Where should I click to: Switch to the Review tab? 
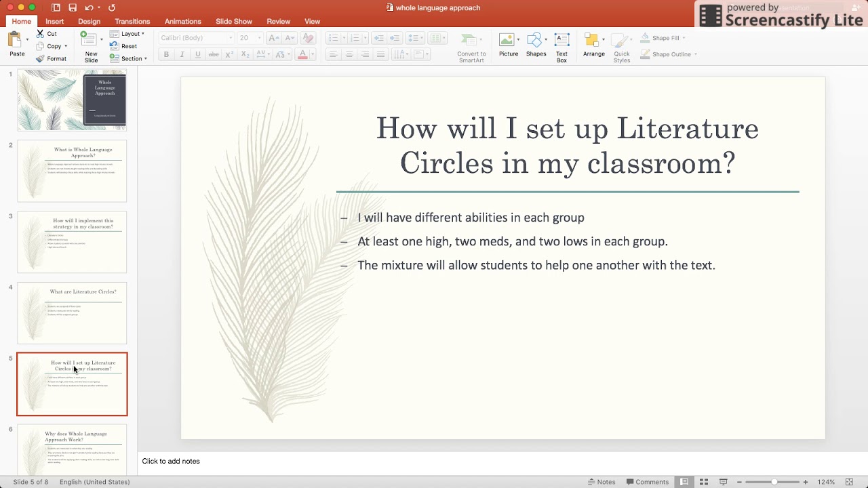279,21
